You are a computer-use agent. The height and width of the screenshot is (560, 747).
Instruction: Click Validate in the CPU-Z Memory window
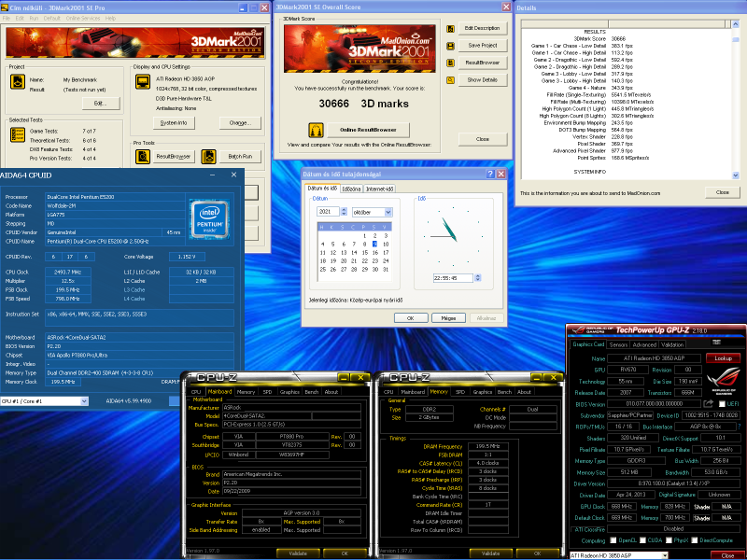[x=490, y=553]
